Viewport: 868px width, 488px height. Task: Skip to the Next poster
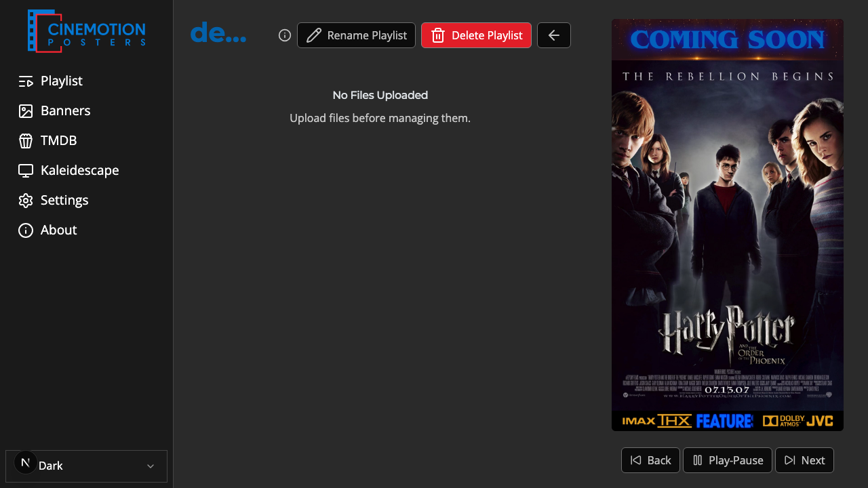(x=804, y=460)
